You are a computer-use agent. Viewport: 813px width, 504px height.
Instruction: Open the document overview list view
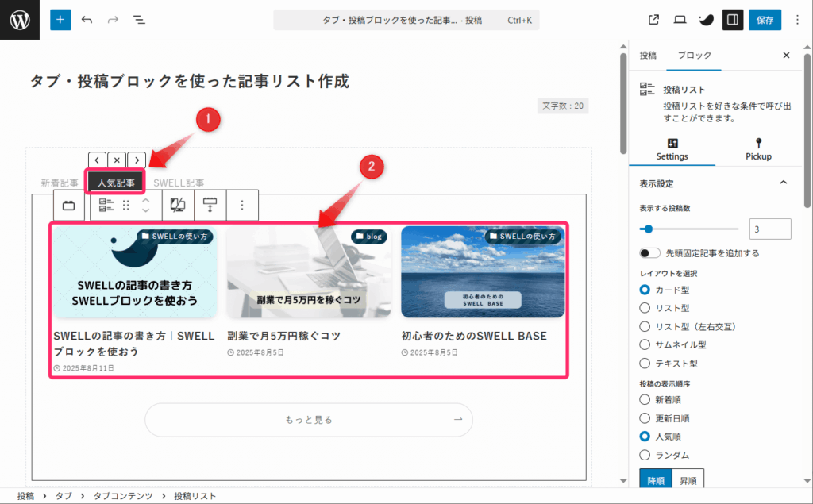click(x=139, y=20)
